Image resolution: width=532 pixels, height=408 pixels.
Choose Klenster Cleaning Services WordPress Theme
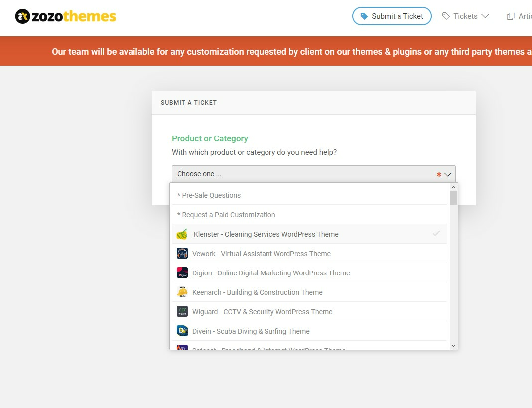tap(309, 234)
